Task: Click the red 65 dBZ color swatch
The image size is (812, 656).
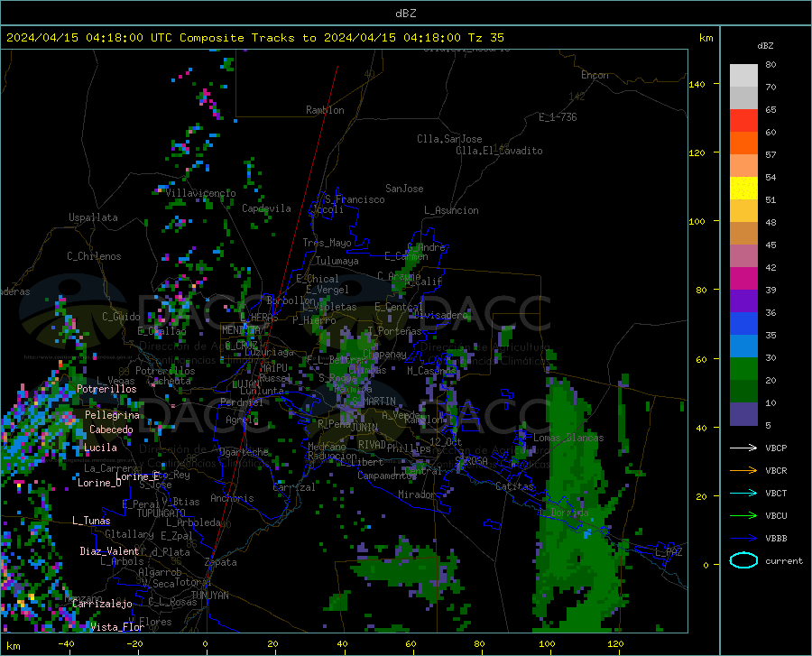Action: 743,121
